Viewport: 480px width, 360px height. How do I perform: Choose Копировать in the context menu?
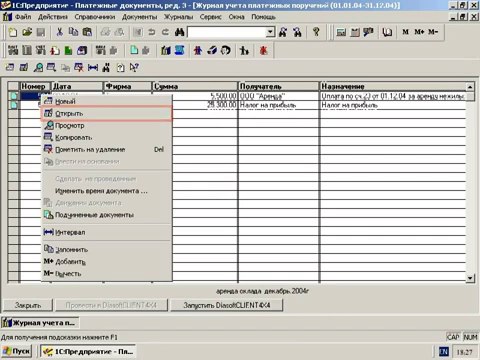(107, 138)
